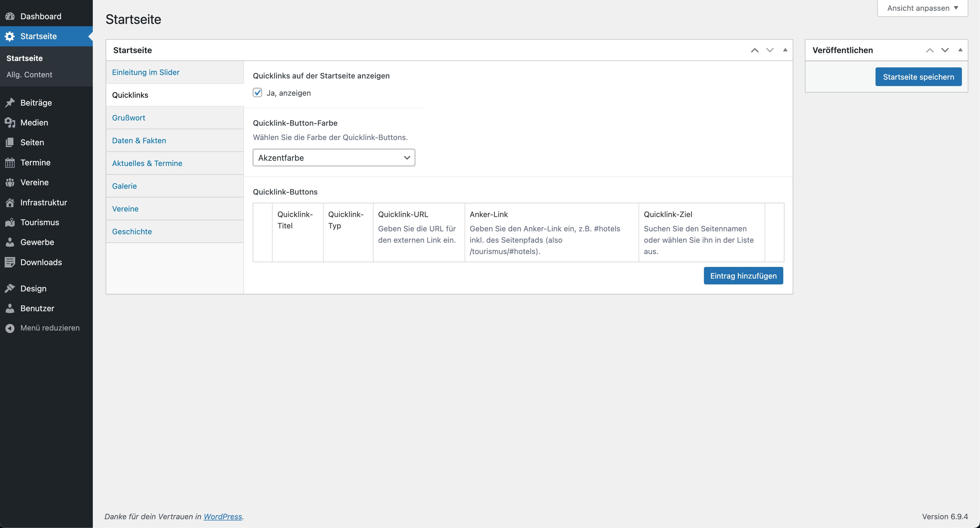Open the Allg. Content submenu entry
The height and width of the screenshot is (528, 980).
click(x=29, y=74)
